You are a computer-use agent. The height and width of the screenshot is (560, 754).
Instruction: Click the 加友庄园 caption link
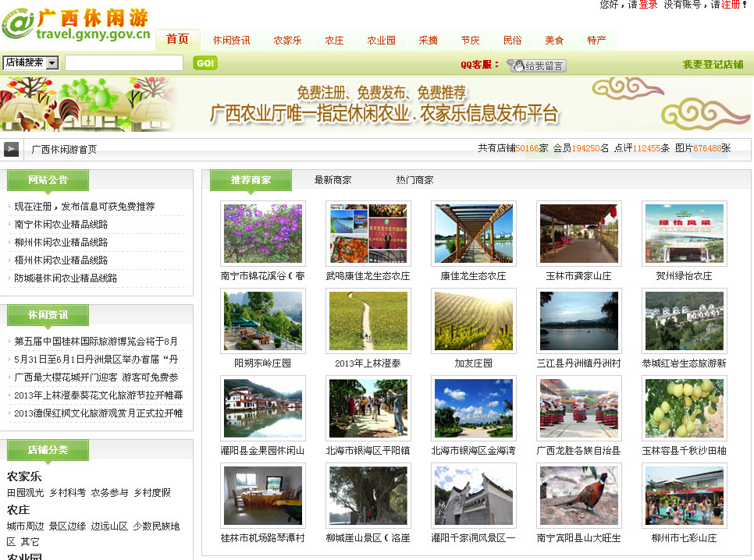pyautogui.click(x=474, y=363)
